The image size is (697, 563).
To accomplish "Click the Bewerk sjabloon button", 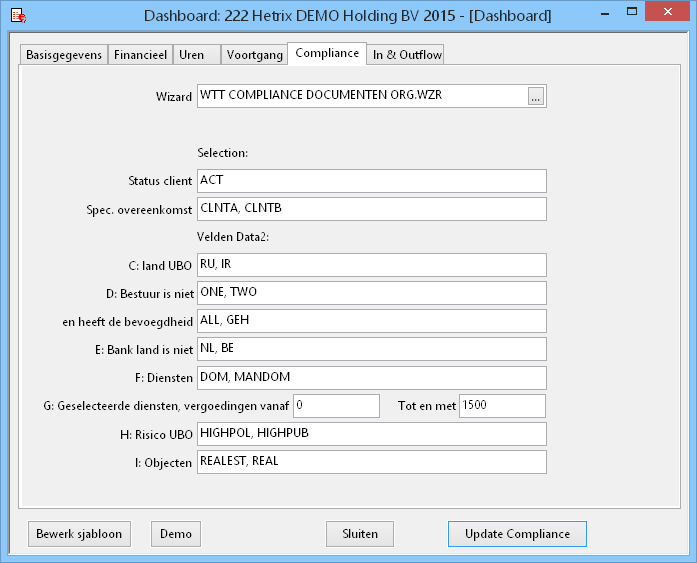I will pos(79,534).
